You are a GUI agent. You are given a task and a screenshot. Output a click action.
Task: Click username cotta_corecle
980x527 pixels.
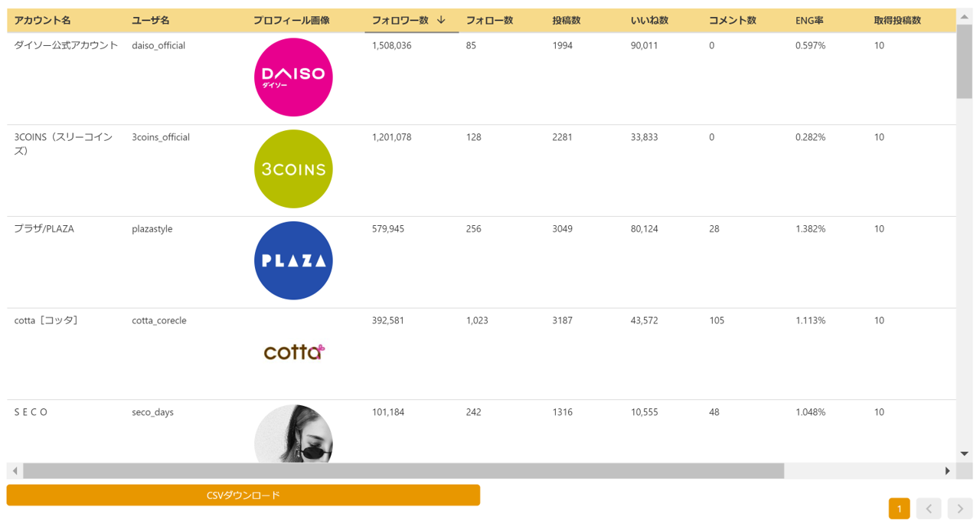[159, 320]
